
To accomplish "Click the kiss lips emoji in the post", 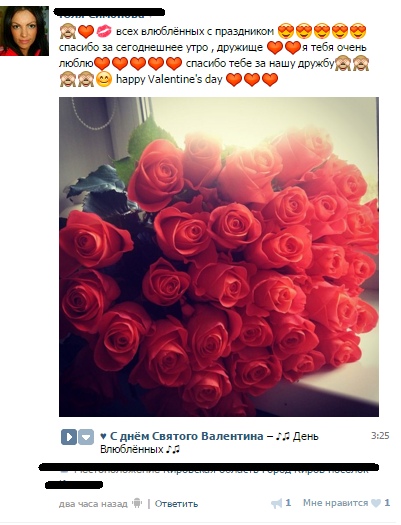I will pos(104,31).
